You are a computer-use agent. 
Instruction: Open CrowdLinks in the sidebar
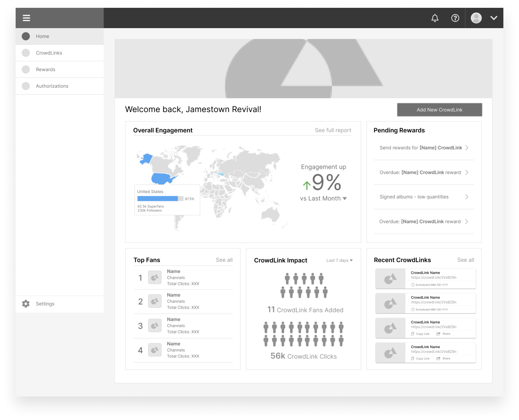click(x=60, y=53)
